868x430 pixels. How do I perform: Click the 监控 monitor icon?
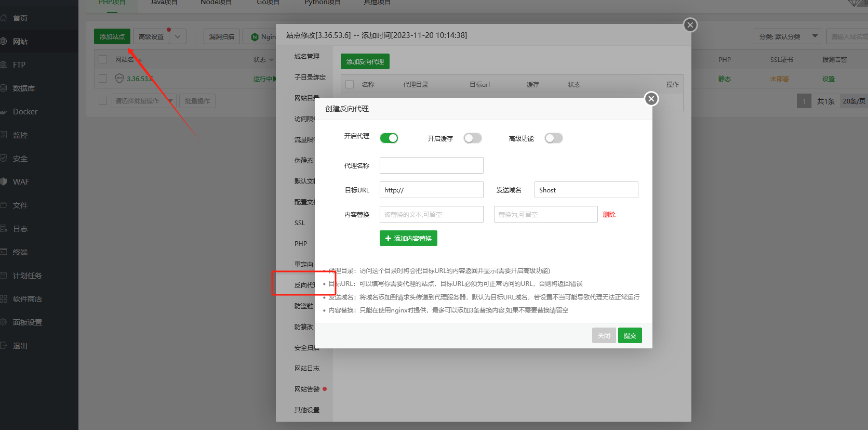click(3, 135)
